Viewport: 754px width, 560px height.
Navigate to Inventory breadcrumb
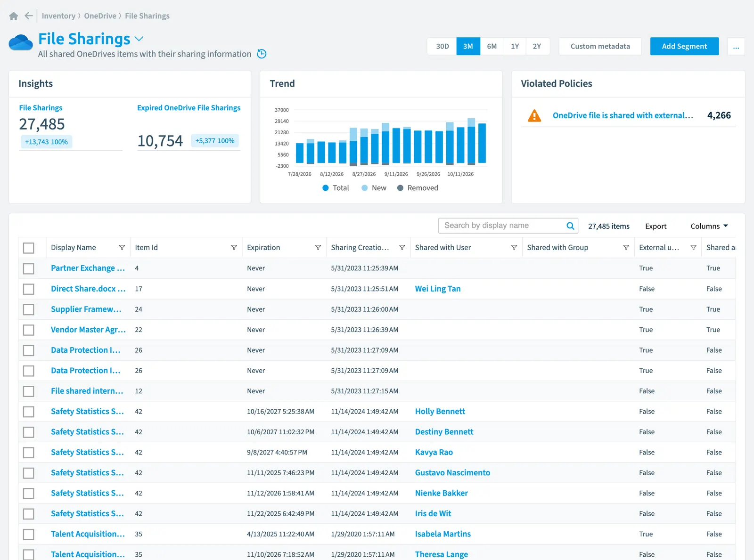pos(58,16)
